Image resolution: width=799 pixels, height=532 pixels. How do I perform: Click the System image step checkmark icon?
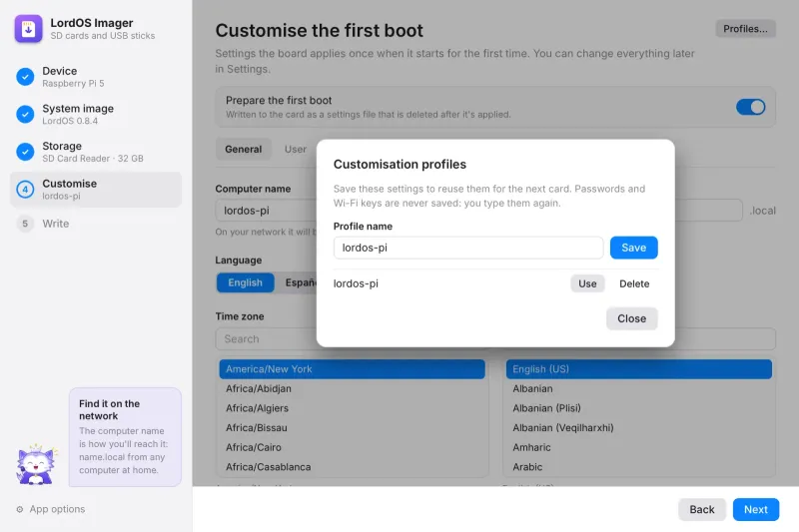(25, 114)
